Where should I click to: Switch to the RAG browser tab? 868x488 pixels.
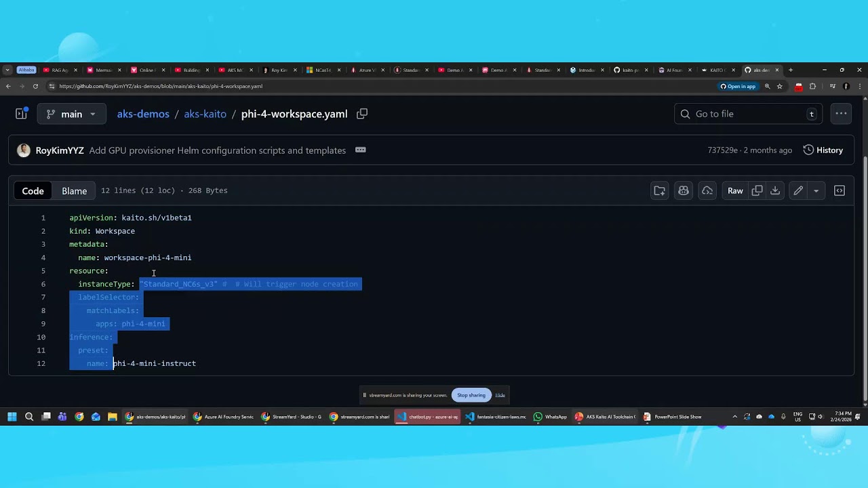[x=61, y=70]
